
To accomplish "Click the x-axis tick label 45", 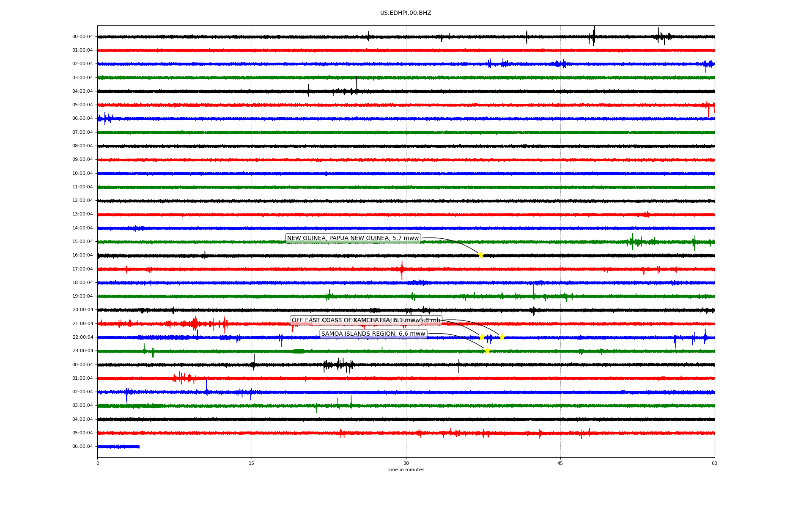I will 560,464.
